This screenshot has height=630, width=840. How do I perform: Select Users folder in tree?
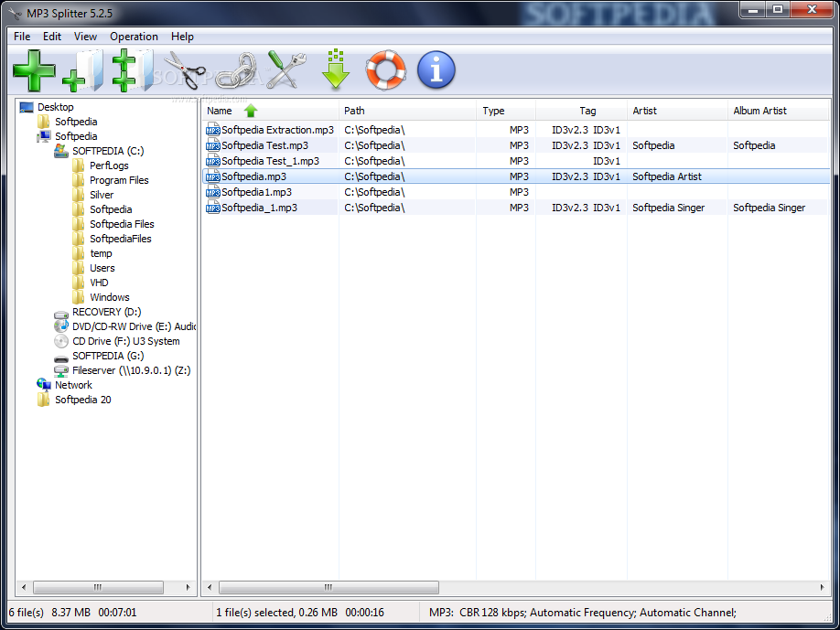click(102, 268)
